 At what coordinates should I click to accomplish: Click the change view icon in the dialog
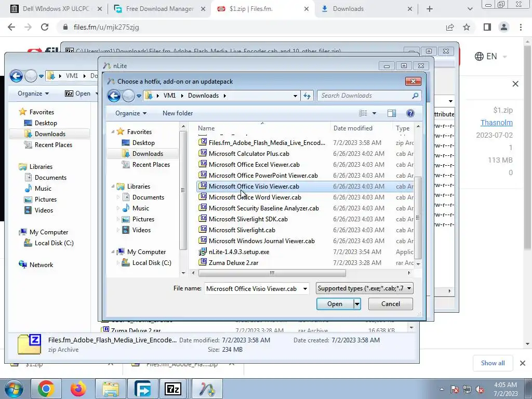click(x=363, y=113)
